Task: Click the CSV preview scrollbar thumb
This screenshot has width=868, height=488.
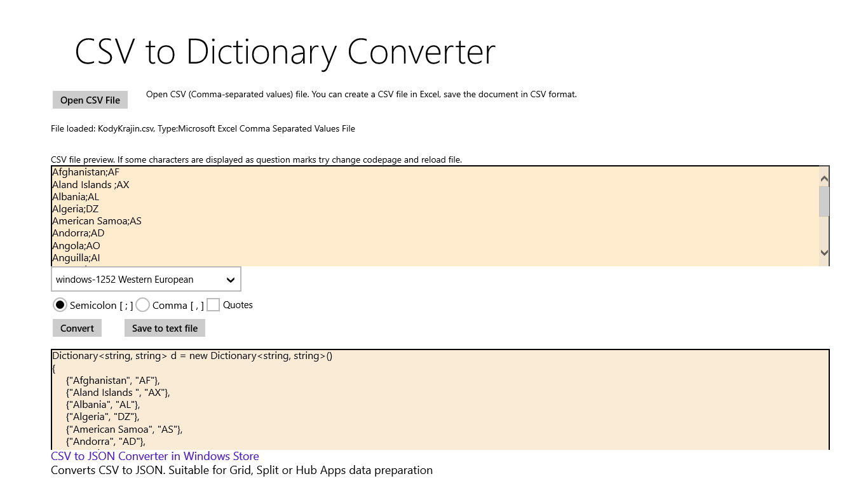Action: [x=824, y=201]
